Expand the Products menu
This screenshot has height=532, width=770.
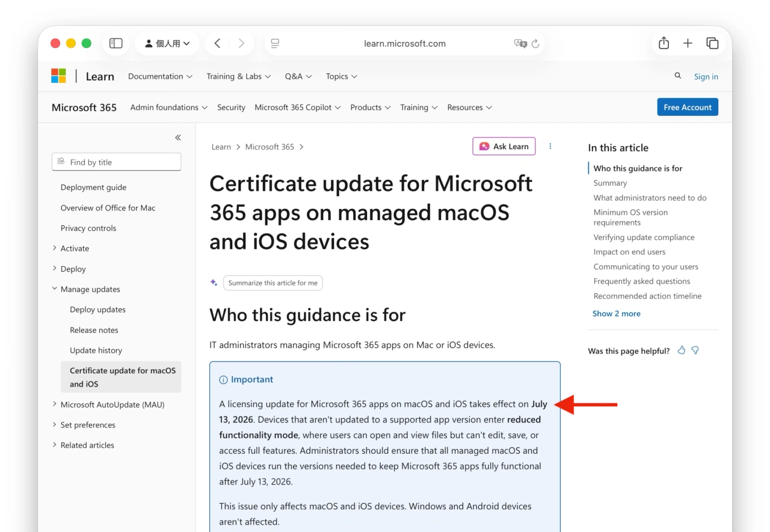tap(371, 107)
